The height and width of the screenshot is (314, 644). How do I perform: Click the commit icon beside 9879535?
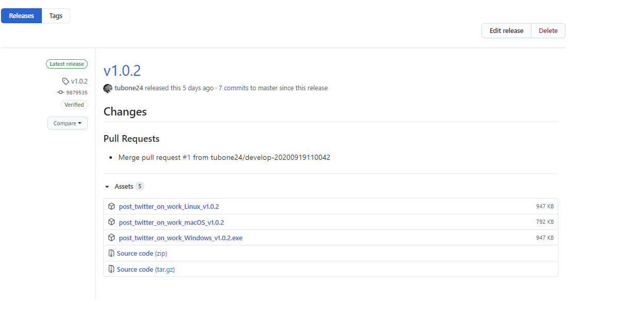coord(60,92)
